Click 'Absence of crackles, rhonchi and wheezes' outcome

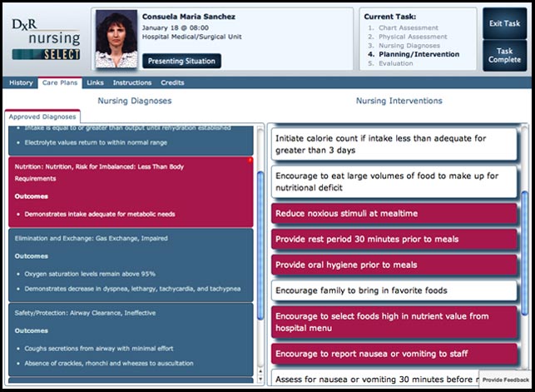point(109,364)
